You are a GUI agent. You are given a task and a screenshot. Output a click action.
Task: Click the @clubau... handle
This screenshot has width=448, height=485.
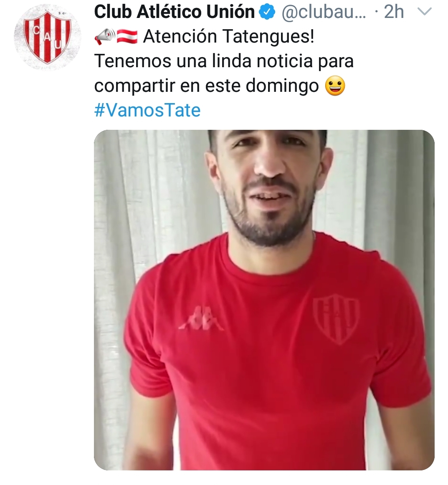point(323,12)
